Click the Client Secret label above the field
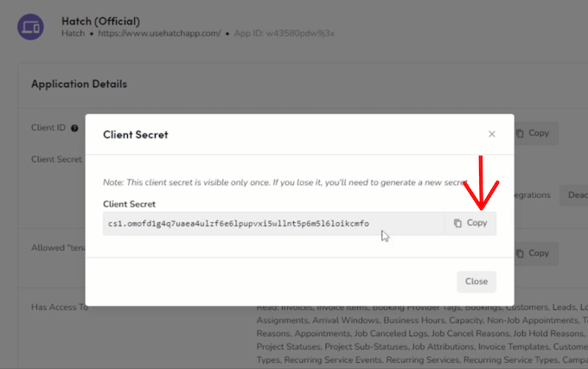588x369 pixels. click(131, 204)
